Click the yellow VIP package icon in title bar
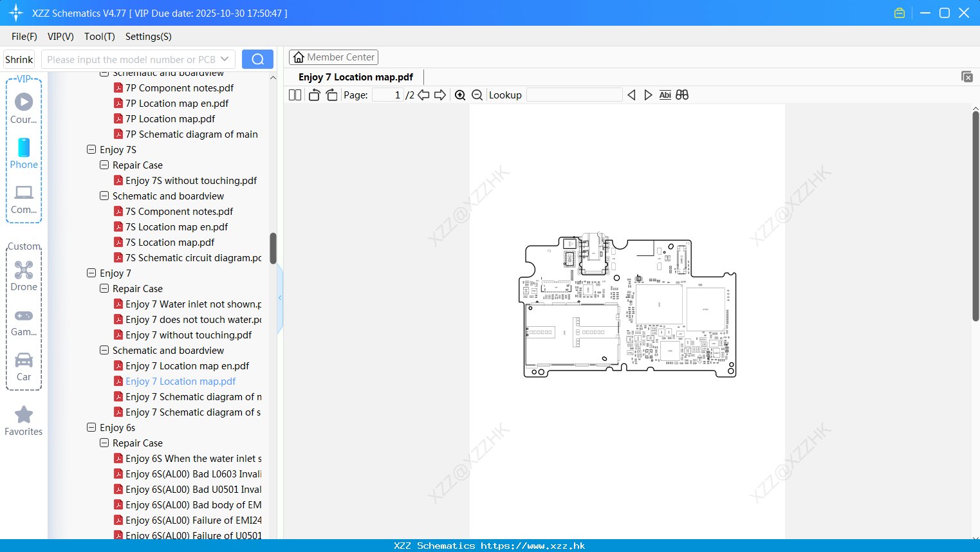 [x=900, y=13]
